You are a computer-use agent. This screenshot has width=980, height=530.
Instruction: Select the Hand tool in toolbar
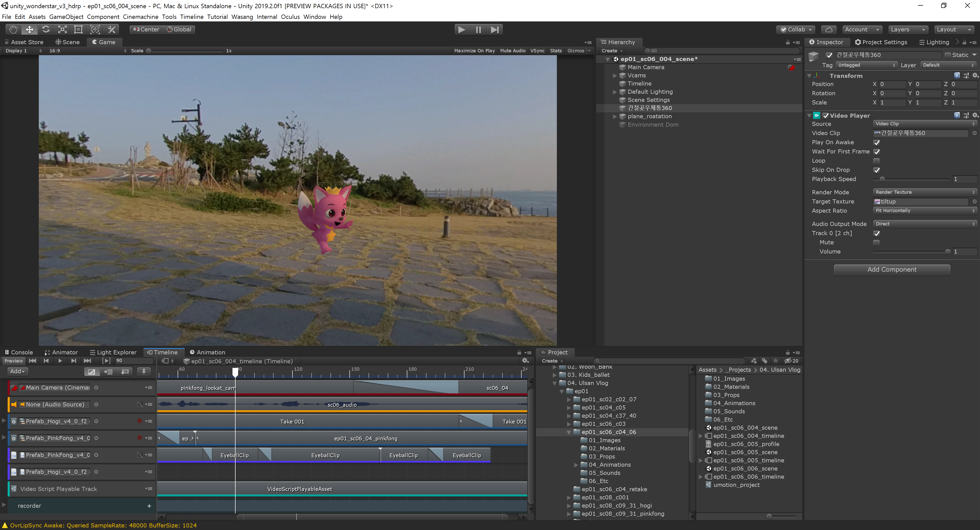tap(13, 29)
